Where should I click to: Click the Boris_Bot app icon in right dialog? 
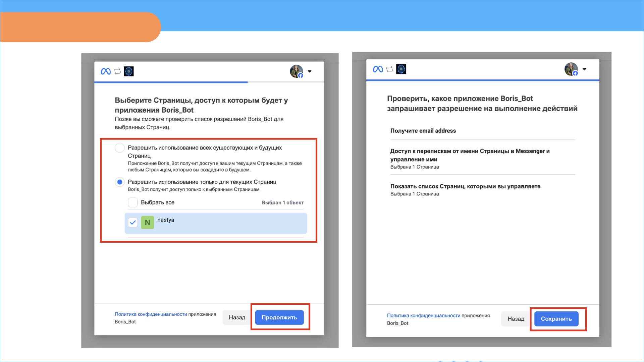pos(401,69)
